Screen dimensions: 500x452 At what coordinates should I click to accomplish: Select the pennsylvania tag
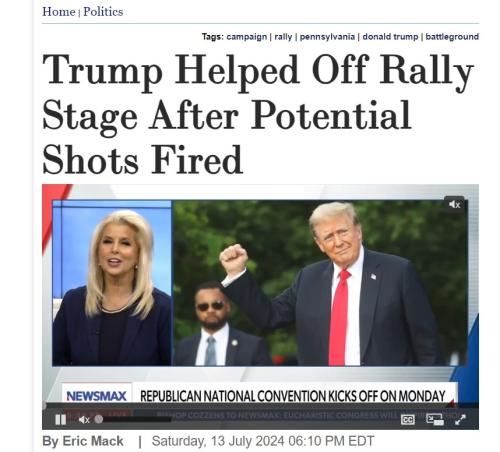[327, 37]
